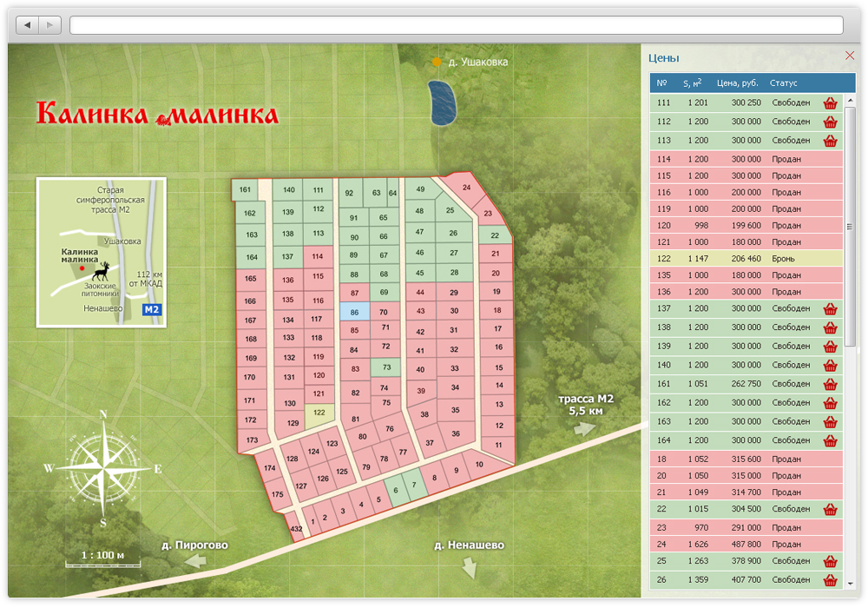The height and width of the screenshot is (608, 868).
Task: Select sold plot 175 on map
Action: (278, 494)
